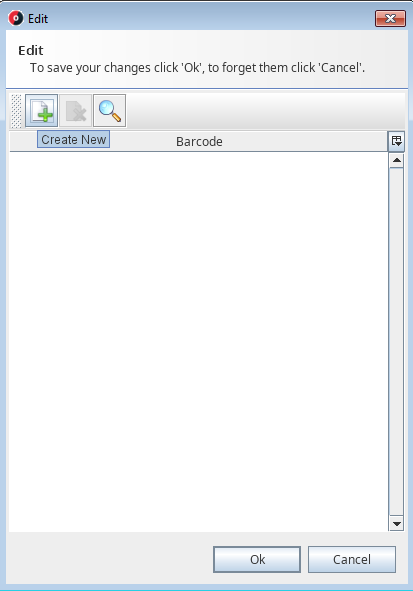
Task: Click inside the empty barcode table area
Action: (x=199, y=341)
